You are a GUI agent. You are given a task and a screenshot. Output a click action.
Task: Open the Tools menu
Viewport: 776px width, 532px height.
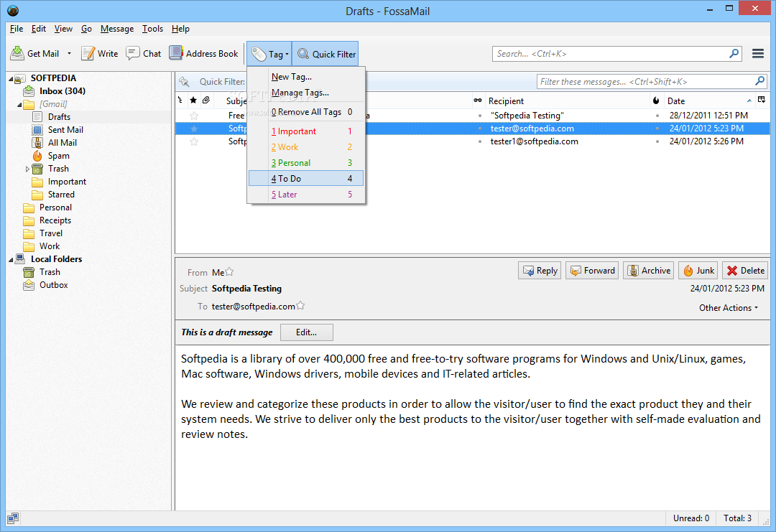click(x=152, y=29)
